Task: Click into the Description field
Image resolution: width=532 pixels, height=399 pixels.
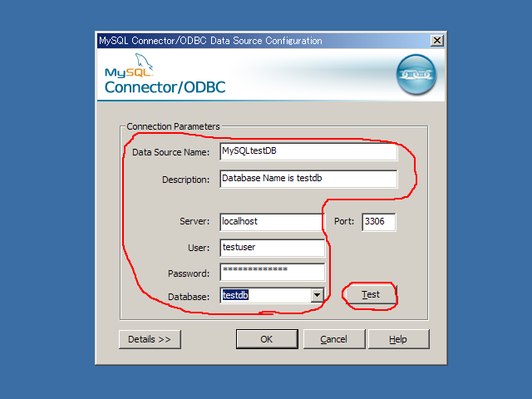Action: pyautogui.click(x=308, y=179)
